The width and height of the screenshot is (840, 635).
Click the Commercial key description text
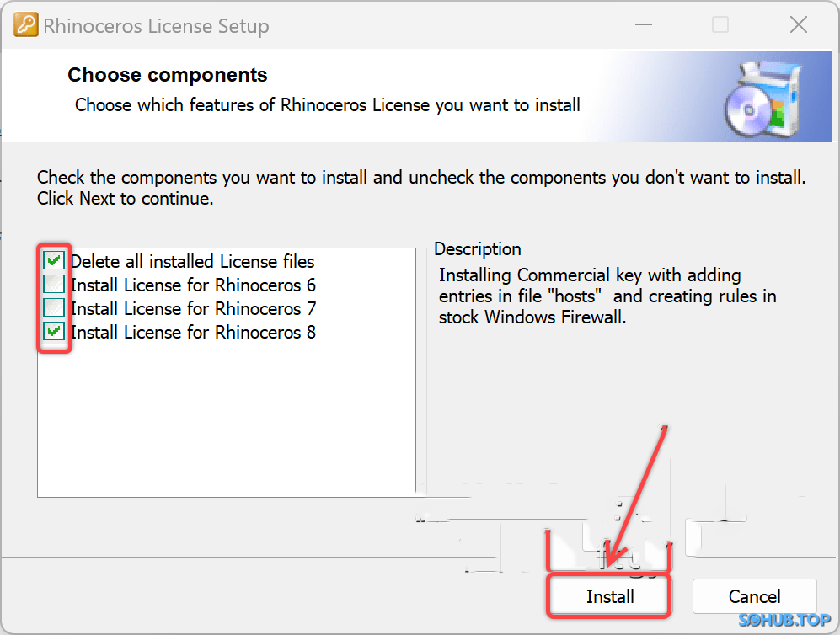[607, 296]
